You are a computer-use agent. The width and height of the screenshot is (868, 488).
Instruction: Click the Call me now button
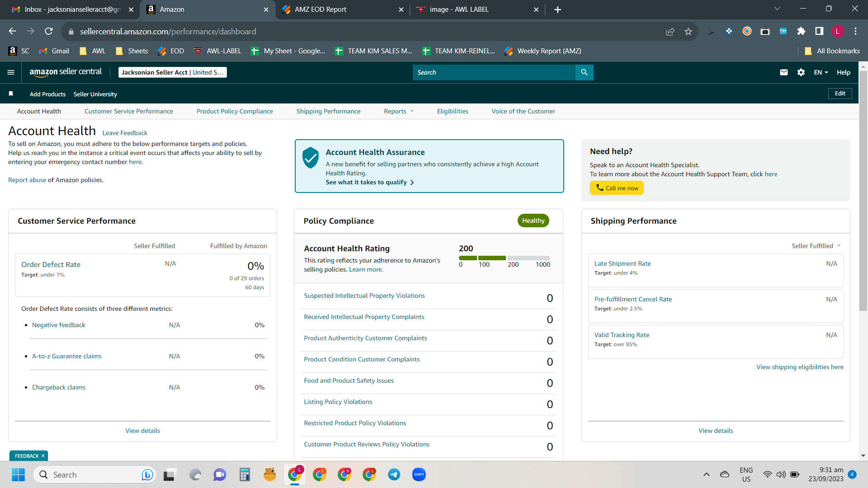click(617, 188)
